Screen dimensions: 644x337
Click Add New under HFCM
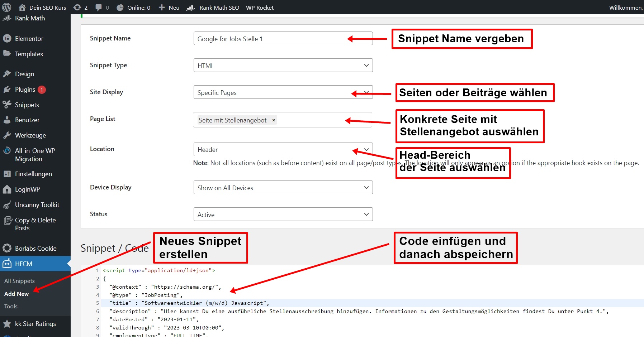pos(16,294)
